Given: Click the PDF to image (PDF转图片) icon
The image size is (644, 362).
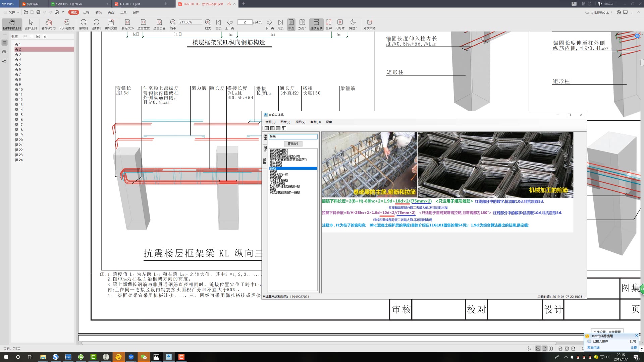Looking at the screenshot, I should click(67, 24).
